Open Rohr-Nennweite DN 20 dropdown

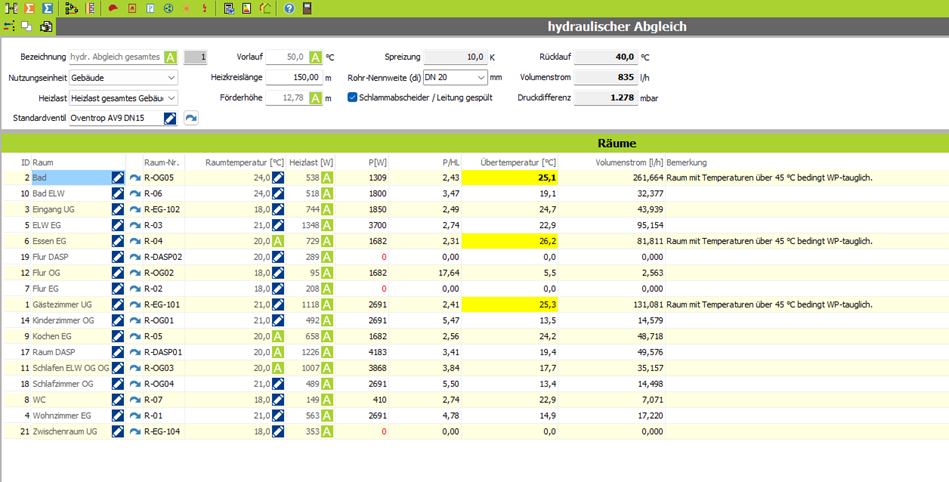coord(455,78)
